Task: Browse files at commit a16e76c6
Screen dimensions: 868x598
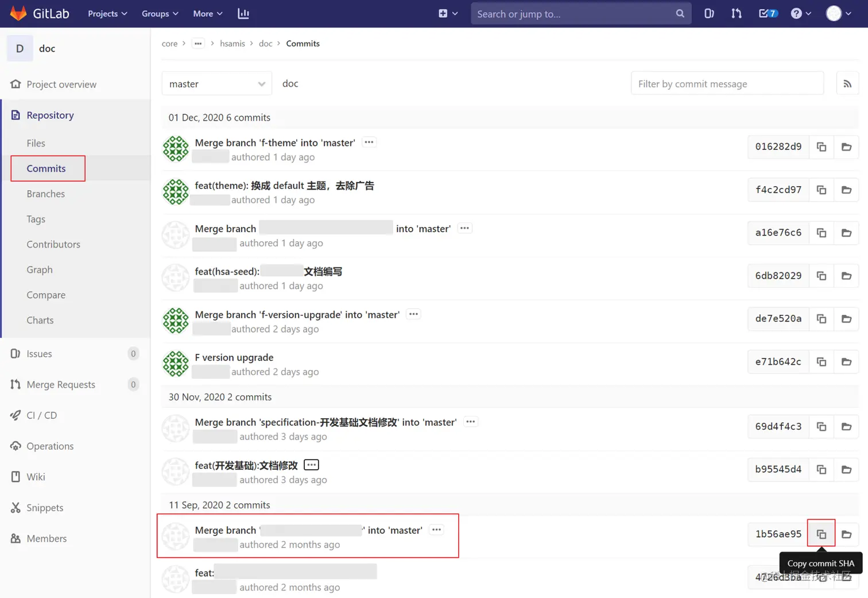Action: 846,233
